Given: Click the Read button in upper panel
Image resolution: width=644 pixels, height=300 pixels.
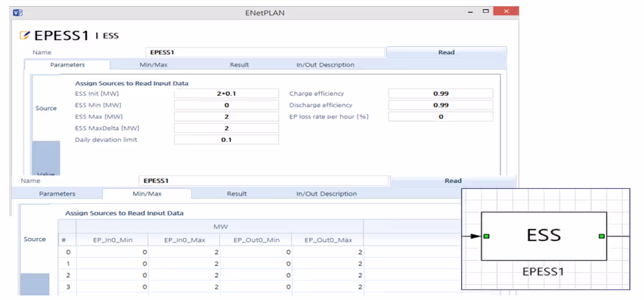Looking at the screenshot, I should click(x=447, y=52).
